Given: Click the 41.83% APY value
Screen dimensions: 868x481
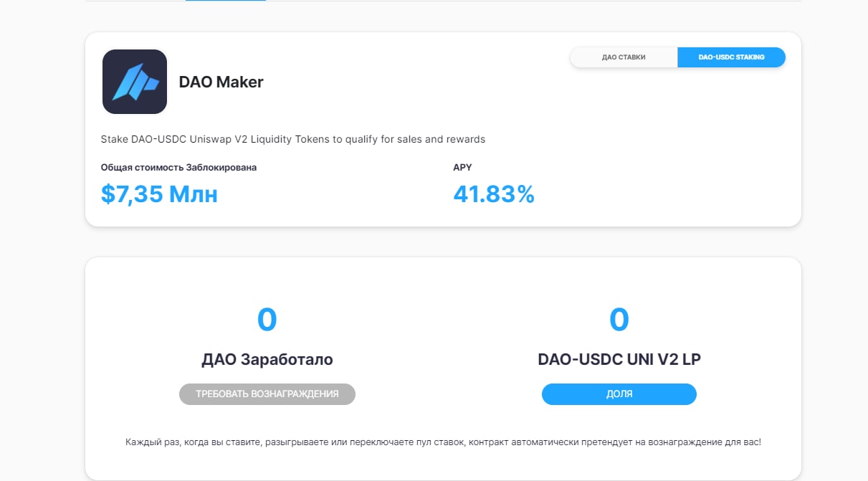Looking at the screenshot, I should click(494, 194).
